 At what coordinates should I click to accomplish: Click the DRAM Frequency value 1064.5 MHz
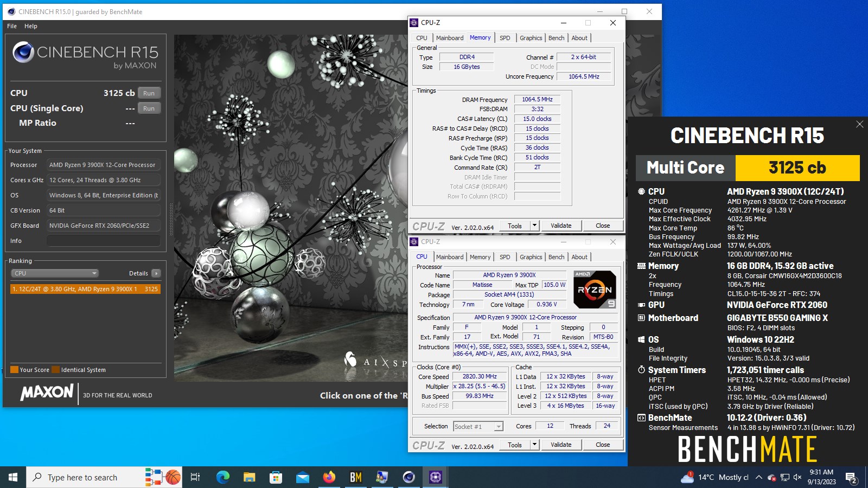click(x=537, y=99)
